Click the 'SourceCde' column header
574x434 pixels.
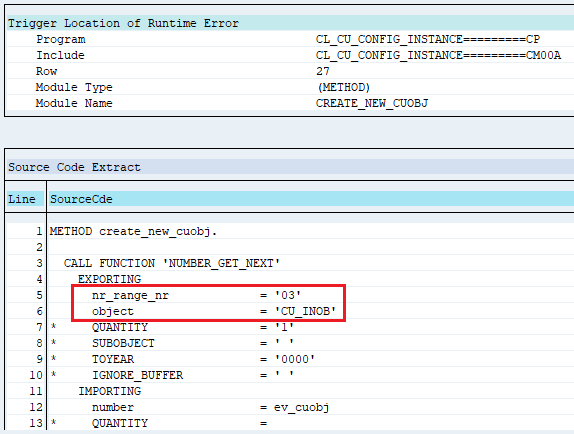click(x=81, y=199)
